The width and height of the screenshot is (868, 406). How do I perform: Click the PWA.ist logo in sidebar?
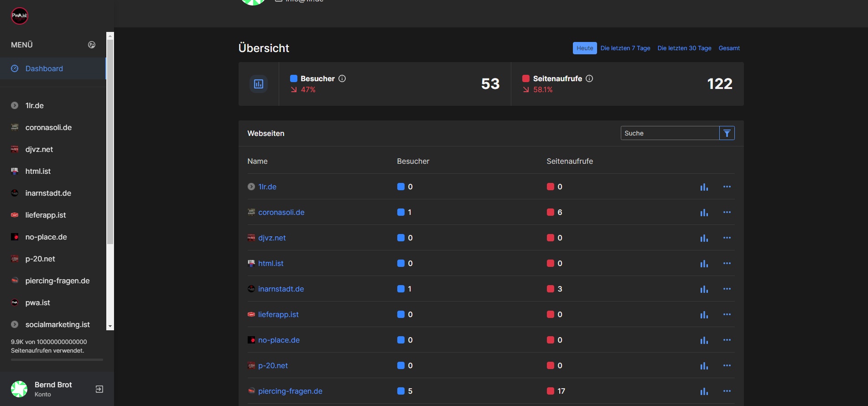(x=20, y=16)
